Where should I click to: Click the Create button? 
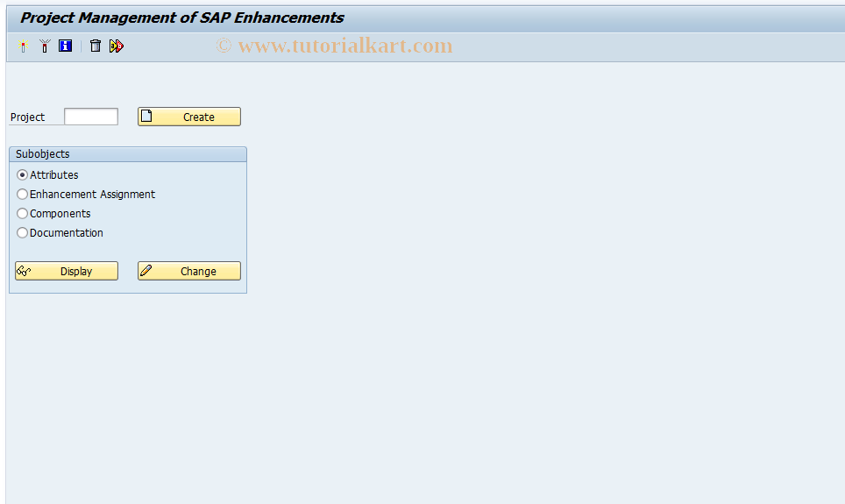click(189, 117)
